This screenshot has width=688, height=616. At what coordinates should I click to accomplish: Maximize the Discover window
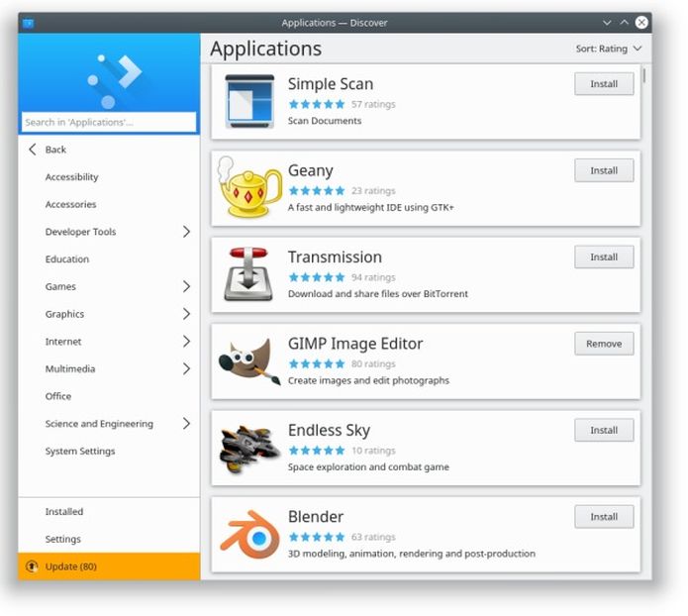click(624, 22)
